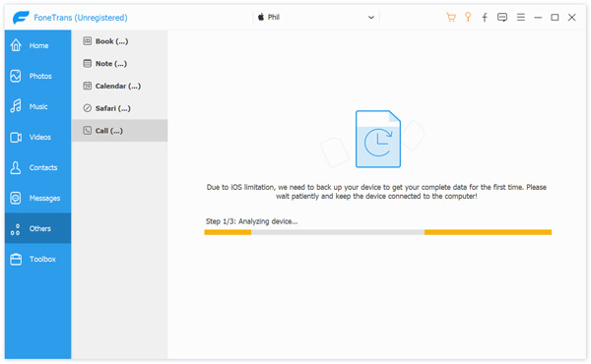591x364 pixels.
Task: Open the Toolbox section
Action: (37, 259)
